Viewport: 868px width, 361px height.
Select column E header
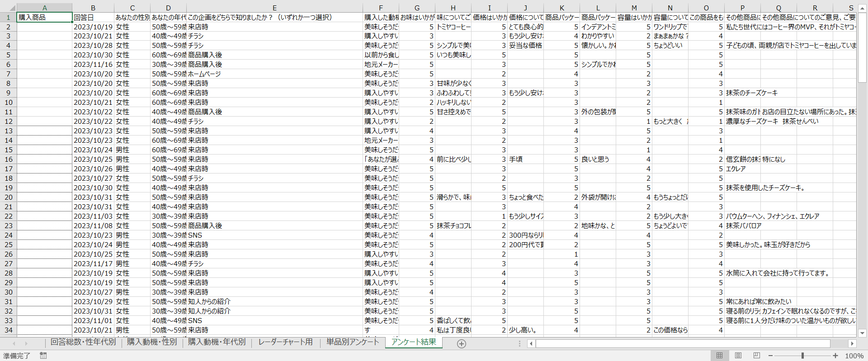point(274,8)
